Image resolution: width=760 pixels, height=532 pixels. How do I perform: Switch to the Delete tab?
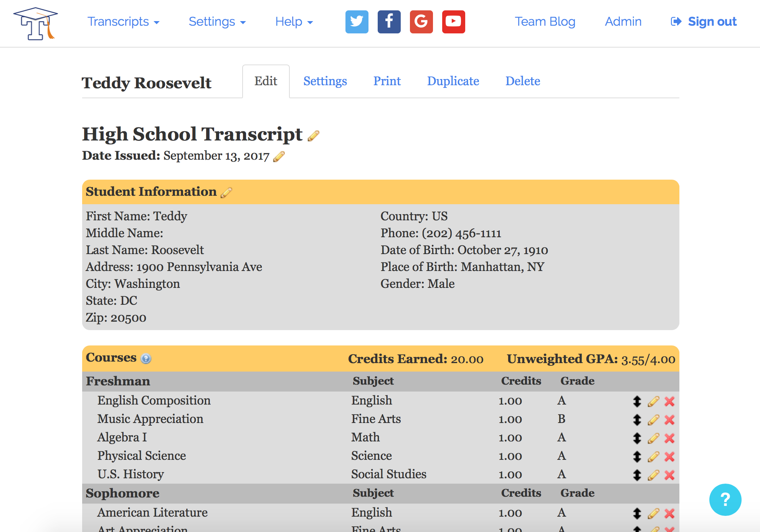coord(523,81)
